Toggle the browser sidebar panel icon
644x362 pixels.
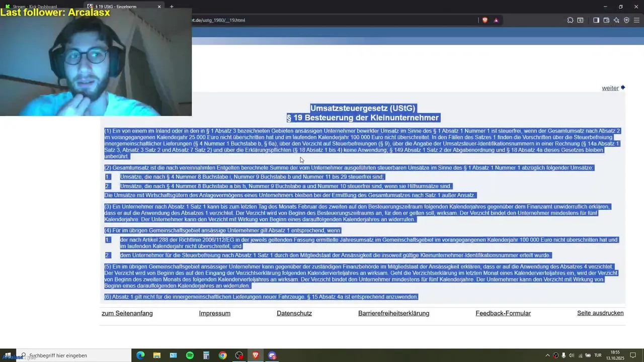point(596,20)
